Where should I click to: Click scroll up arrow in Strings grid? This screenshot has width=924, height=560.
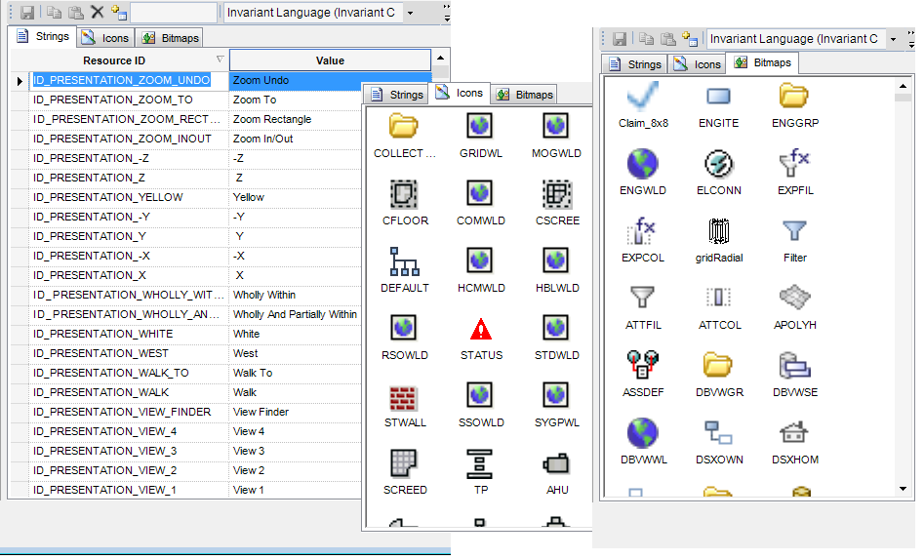[440, 59]
